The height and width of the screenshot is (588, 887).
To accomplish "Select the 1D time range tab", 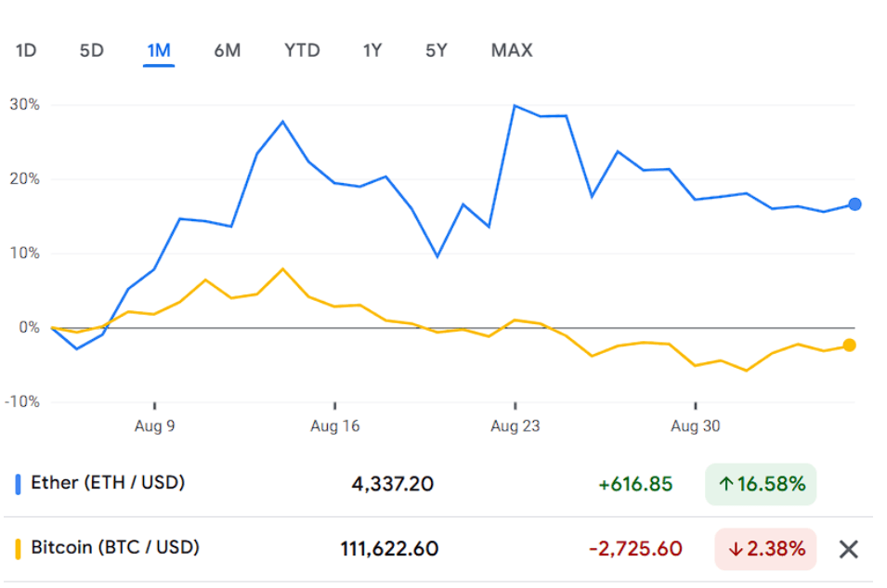I will 26,50.
